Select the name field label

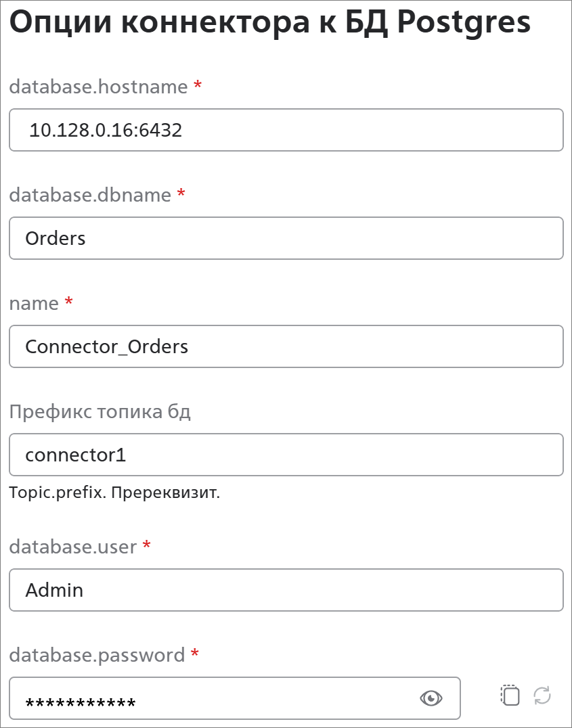pos(34,304)
